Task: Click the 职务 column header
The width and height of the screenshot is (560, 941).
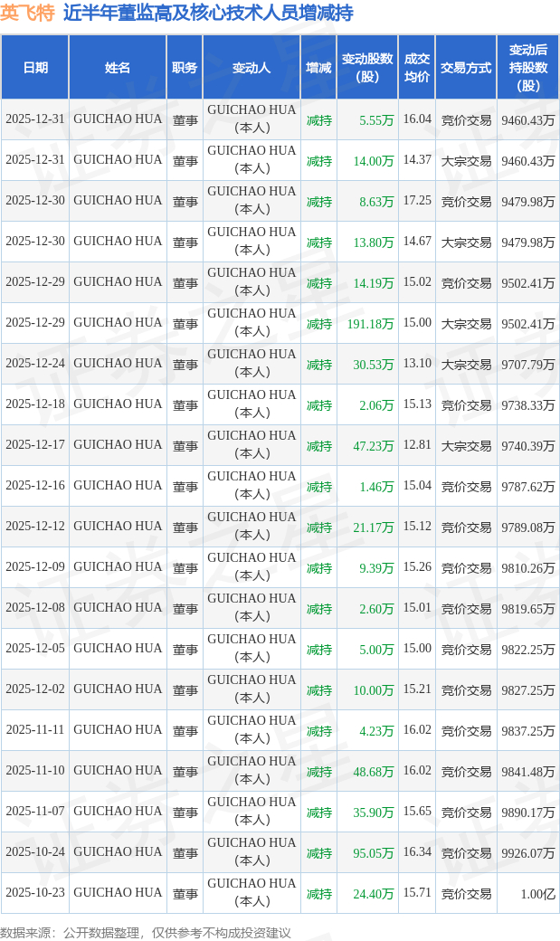Action: (x=185, y=68)
